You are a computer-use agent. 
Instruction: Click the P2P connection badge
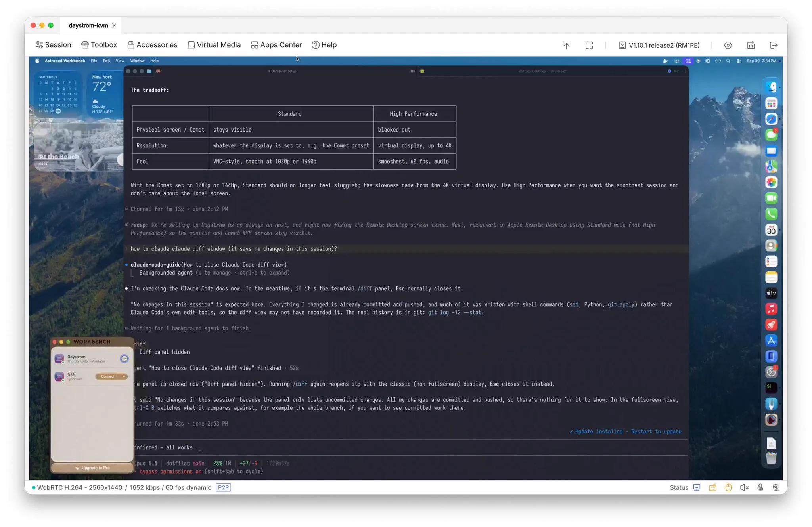point(224,487)
